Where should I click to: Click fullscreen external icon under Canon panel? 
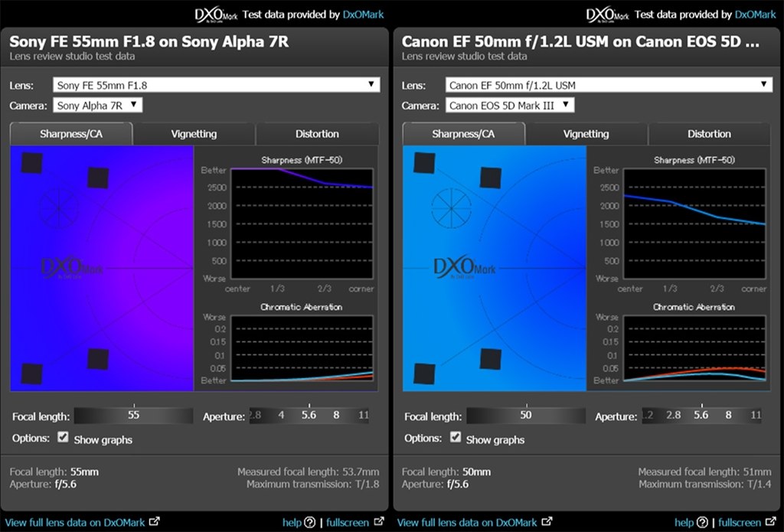(x=771, y=521)
